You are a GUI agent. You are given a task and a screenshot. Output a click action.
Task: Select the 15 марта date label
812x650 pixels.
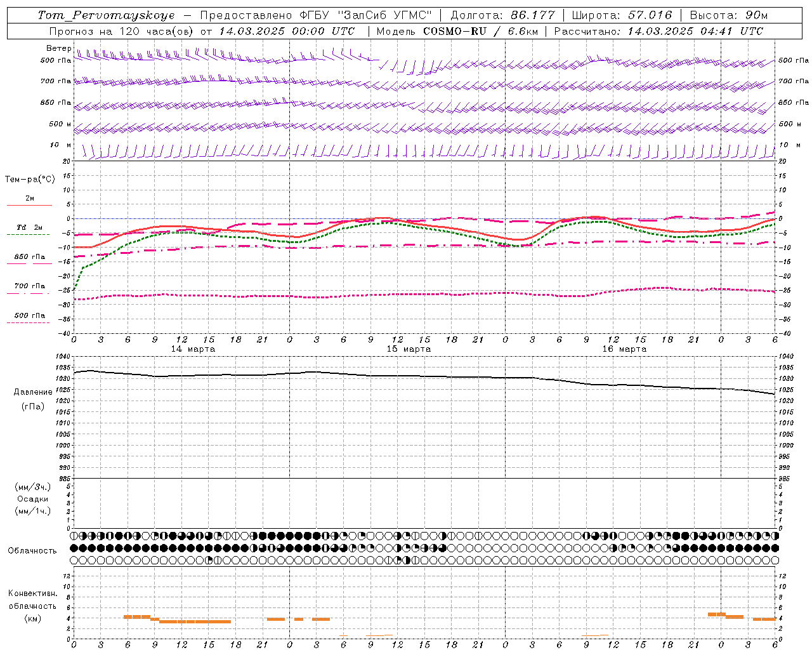click(x=409, y=349)
